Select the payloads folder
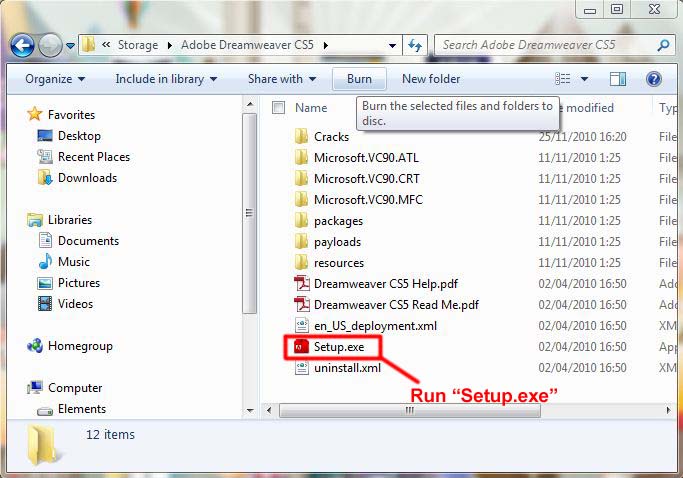 coord(338,242)
